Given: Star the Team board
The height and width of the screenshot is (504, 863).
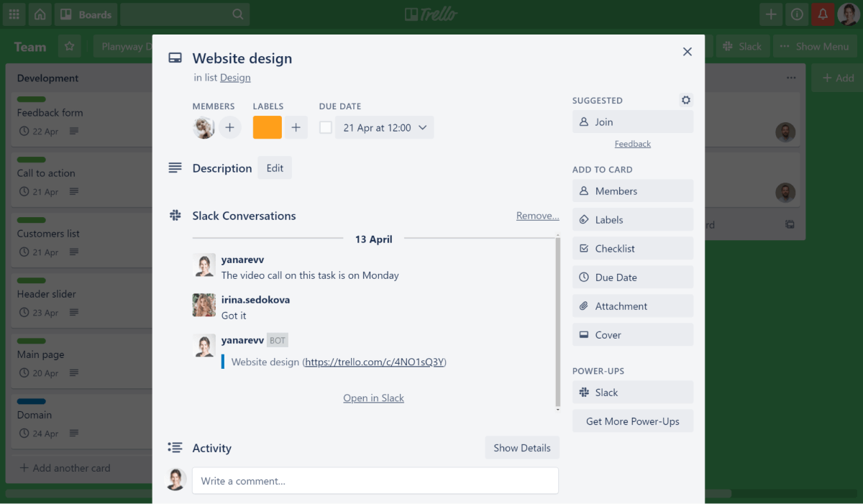Looking at the screenshot, I should [69, 46].
